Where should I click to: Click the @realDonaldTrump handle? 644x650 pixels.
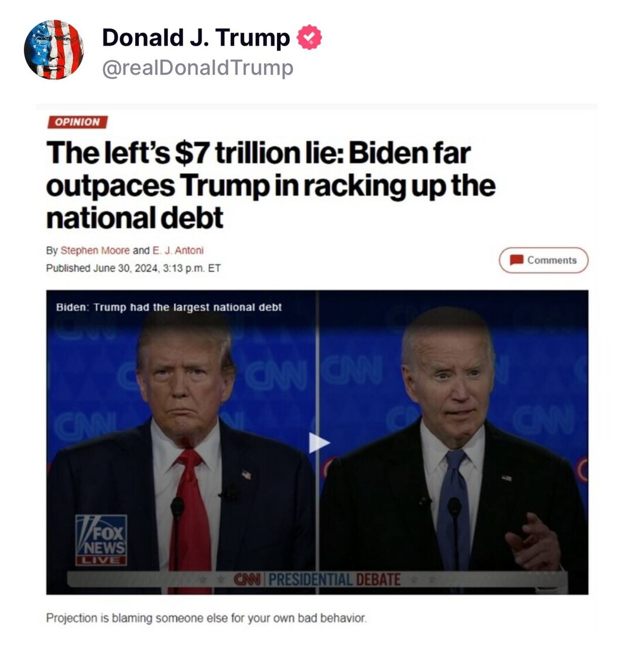[x=197, y=67]
